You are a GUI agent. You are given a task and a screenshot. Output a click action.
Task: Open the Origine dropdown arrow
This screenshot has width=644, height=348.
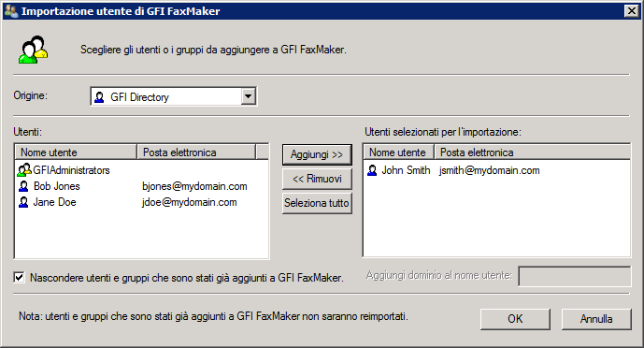pyautogui.click(x=248, y=97)
